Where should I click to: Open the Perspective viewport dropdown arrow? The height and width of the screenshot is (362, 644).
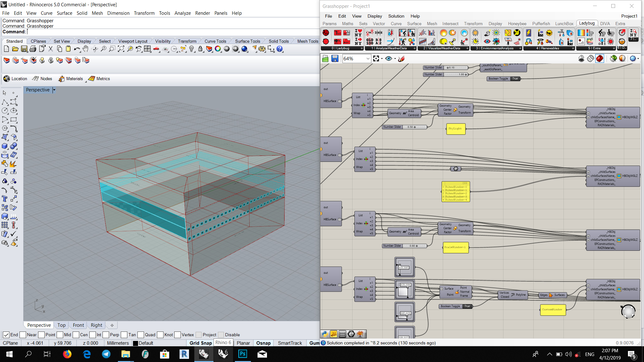click(x=54, y=90)
